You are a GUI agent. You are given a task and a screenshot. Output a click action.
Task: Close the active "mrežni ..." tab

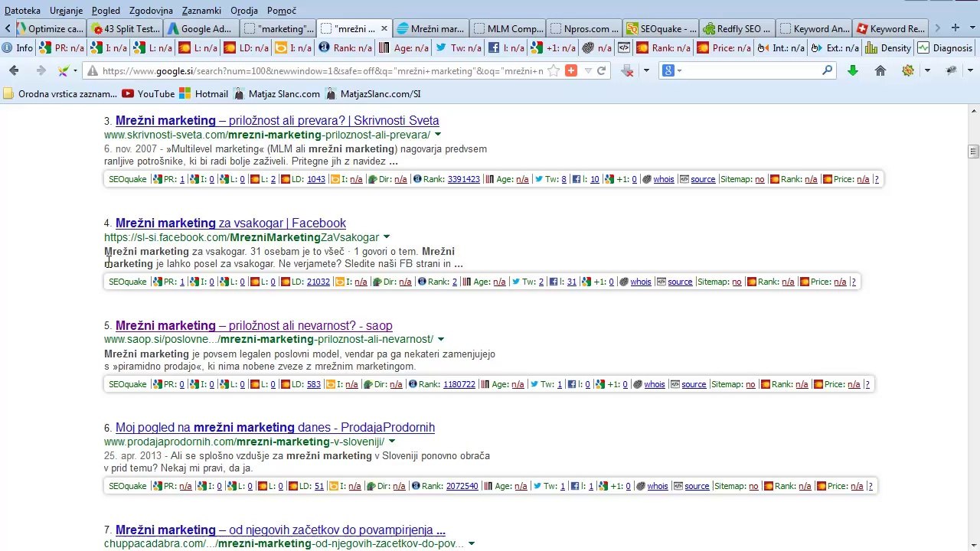point(384,28)
